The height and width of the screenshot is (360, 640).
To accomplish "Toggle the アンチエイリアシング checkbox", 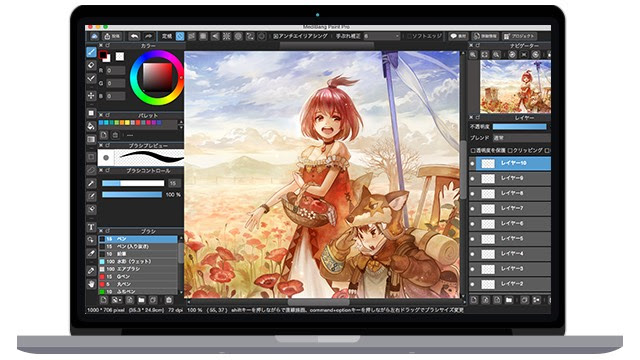I will pyautogui.click(x=276, y=36).
